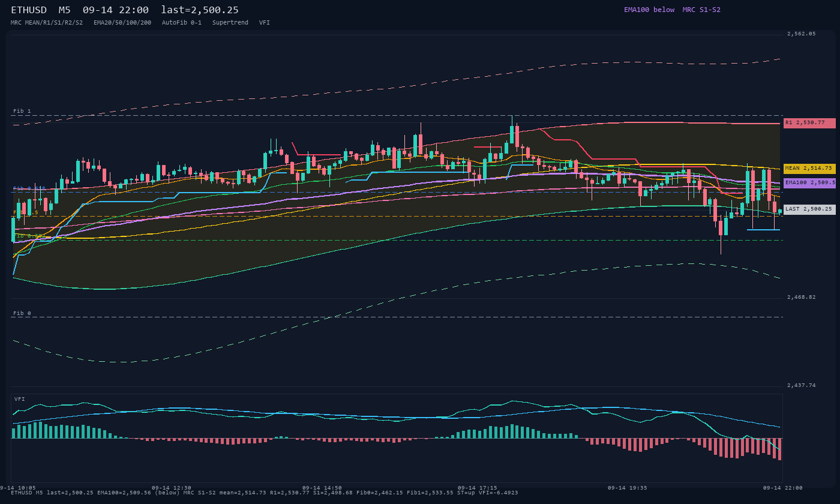Viewport: 840px width, 504px height.
Task: Click the 2,468.82 price axis label
Action: pyautogui.click(x=802, y=298)
